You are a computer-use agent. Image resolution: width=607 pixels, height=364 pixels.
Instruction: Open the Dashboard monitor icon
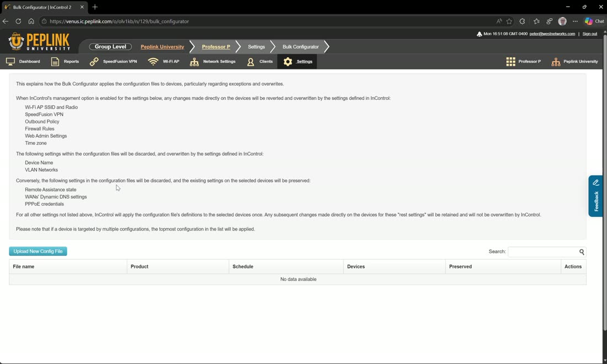[x=10, y=62]
